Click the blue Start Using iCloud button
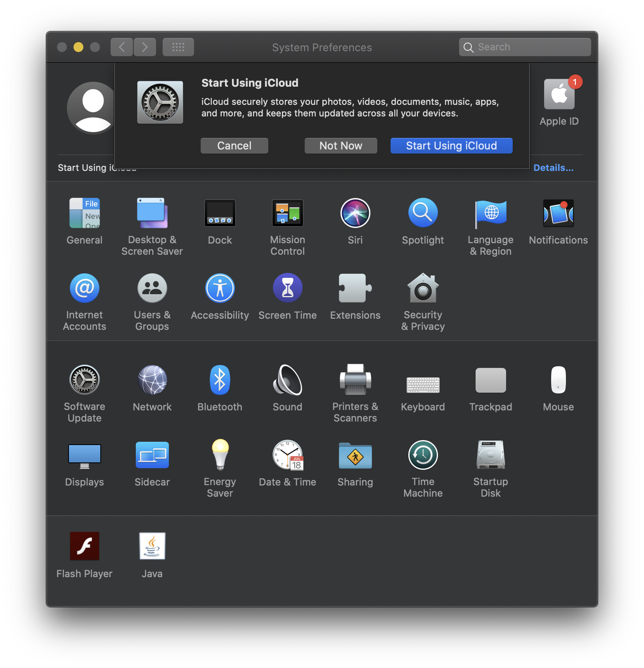 pos(452,146)
